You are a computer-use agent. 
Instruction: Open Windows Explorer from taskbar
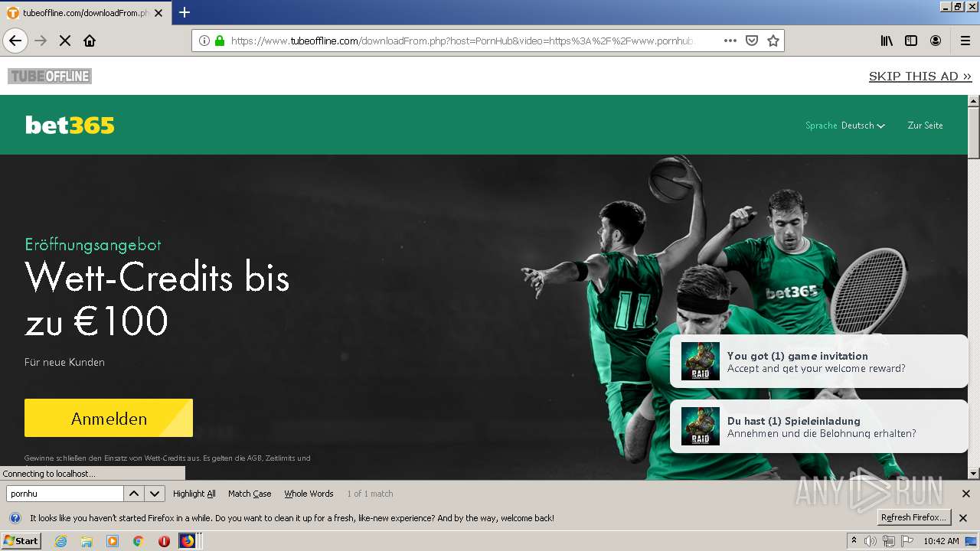(x=87, y=541)
